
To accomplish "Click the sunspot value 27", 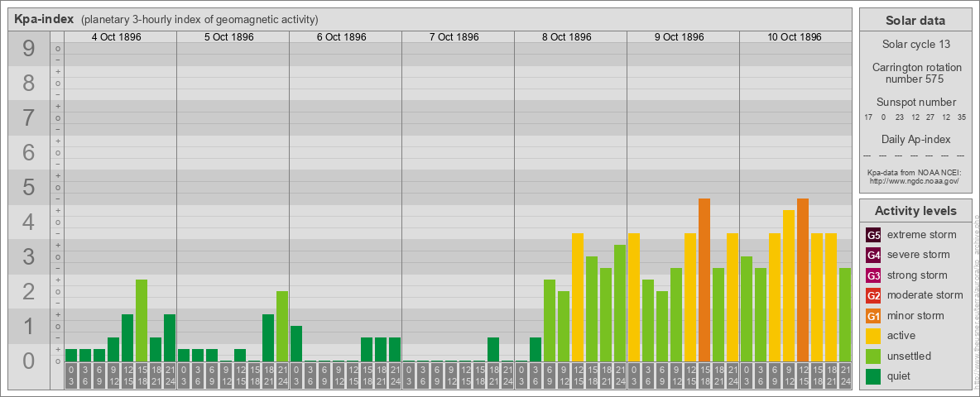I will (930, 117).
